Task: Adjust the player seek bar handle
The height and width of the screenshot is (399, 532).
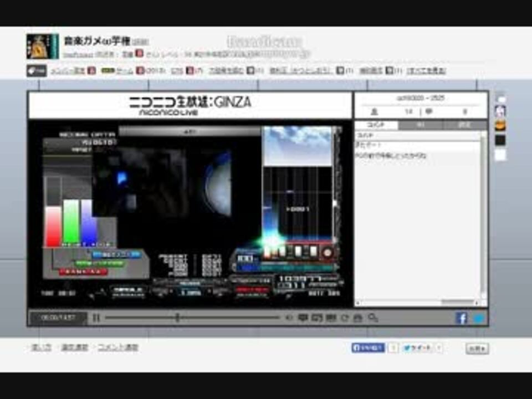Action: point(177,318)
